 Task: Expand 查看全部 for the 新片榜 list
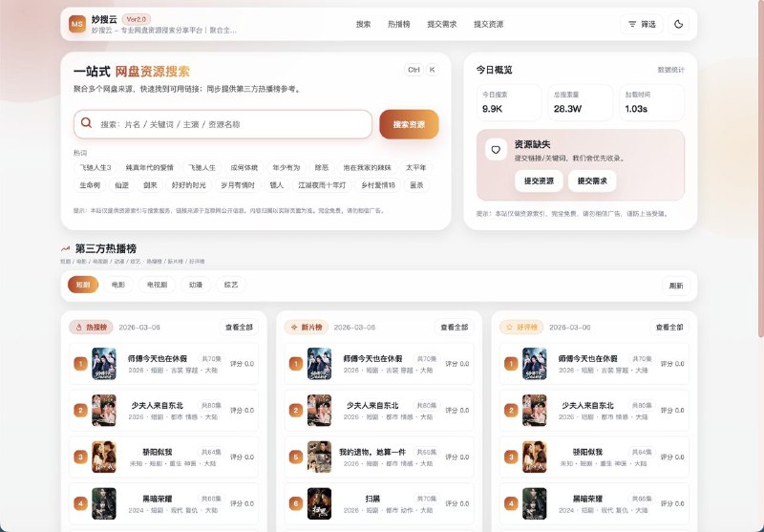tap(454, 327)
